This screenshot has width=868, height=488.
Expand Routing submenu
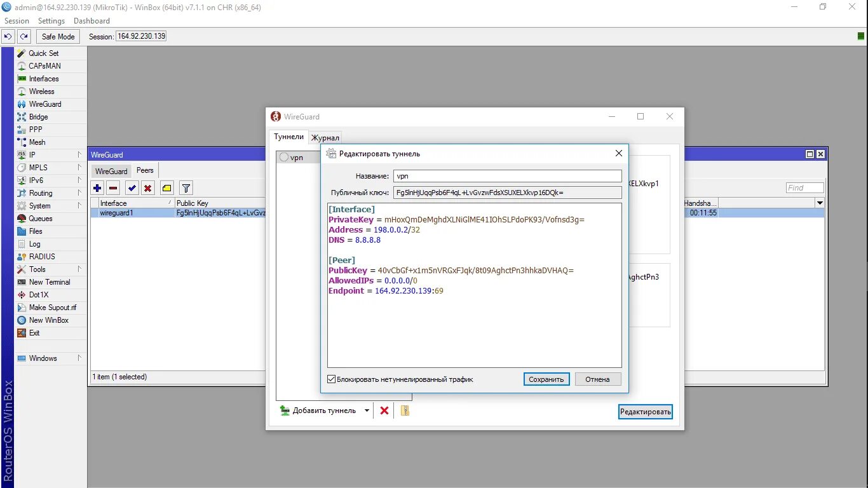click(79, 193)
